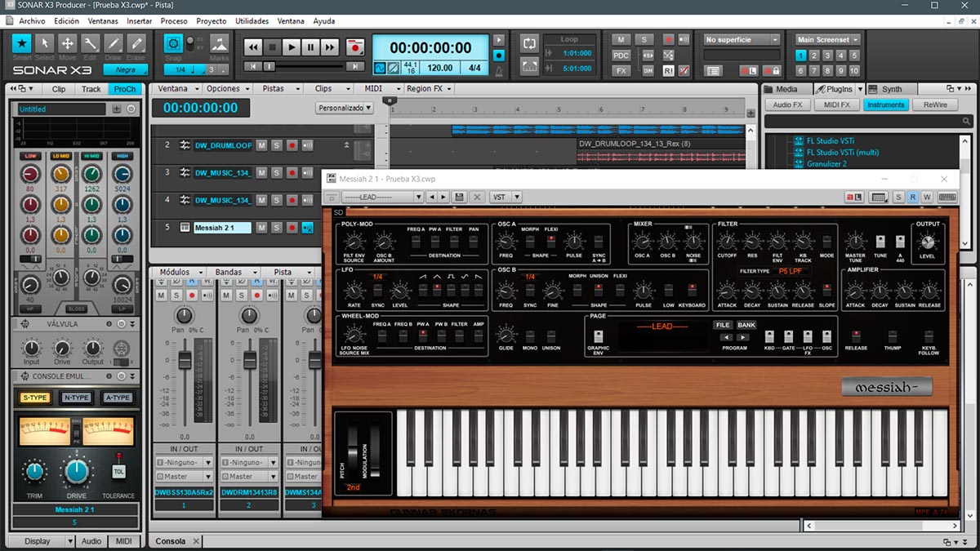
Task: Open the Ayuda menu
Action: click(x=324, y=21)
